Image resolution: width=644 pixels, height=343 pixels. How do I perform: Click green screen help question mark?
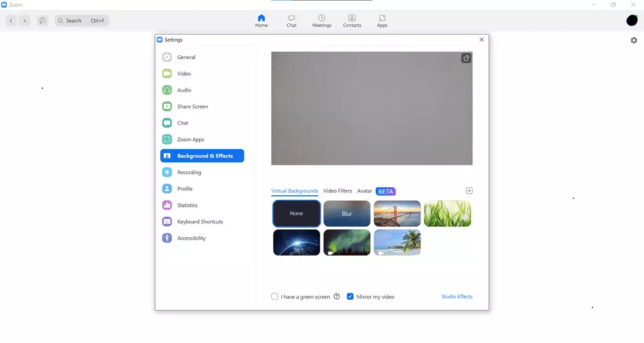point(336,296)
